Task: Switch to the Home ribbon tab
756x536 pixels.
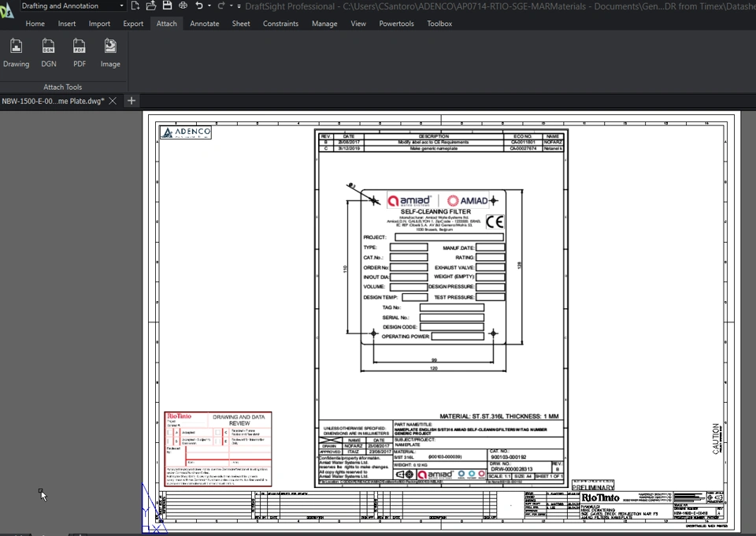Action: pyautogui.click(x=35, y=24)
